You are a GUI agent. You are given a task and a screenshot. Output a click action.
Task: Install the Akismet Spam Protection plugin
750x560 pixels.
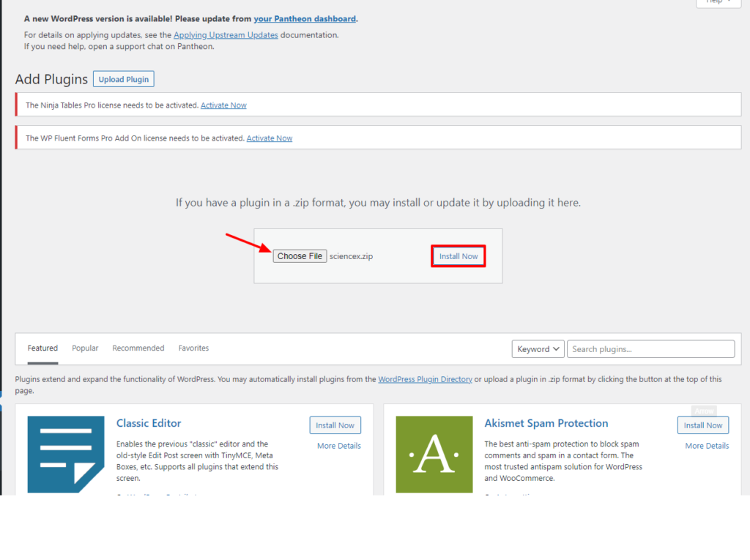click(x=702, y=425)
